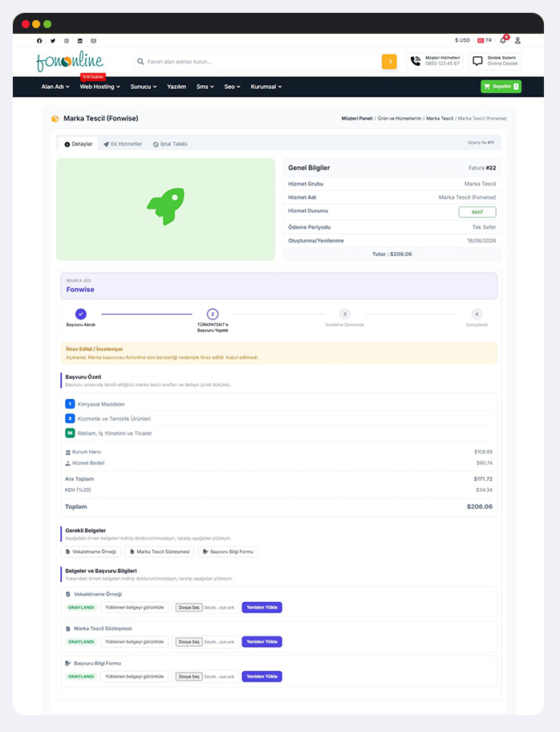
Task: Choose file for Marka Tescil Sözleşmesi row
Action: coord(189,642)
